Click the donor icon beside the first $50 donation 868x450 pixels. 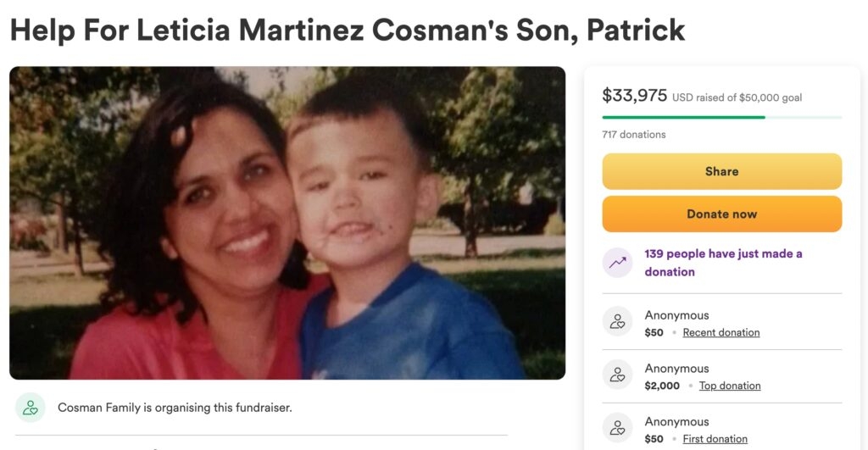coord(617,428)
